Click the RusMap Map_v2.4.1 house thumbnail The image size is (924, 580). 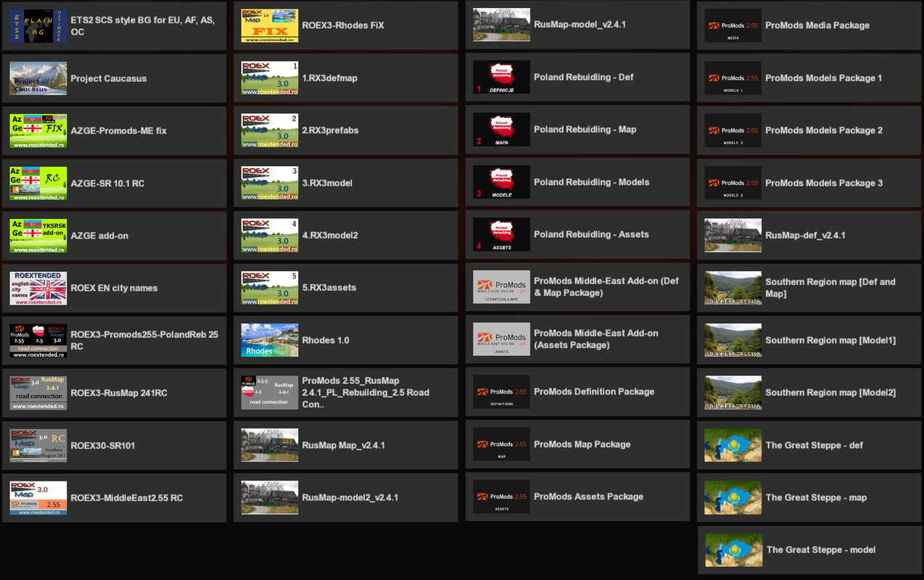(270, 445)
